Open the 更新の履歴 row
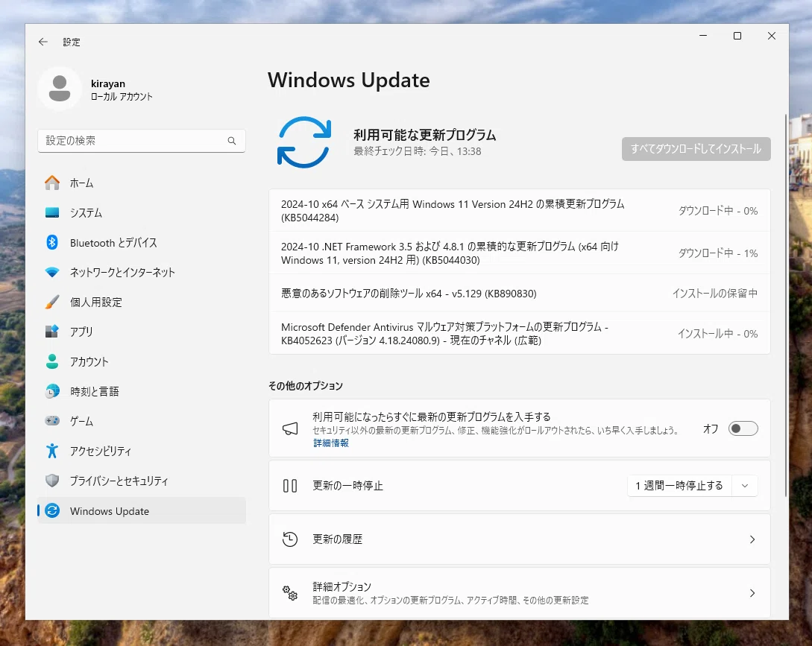 [520, 539]
